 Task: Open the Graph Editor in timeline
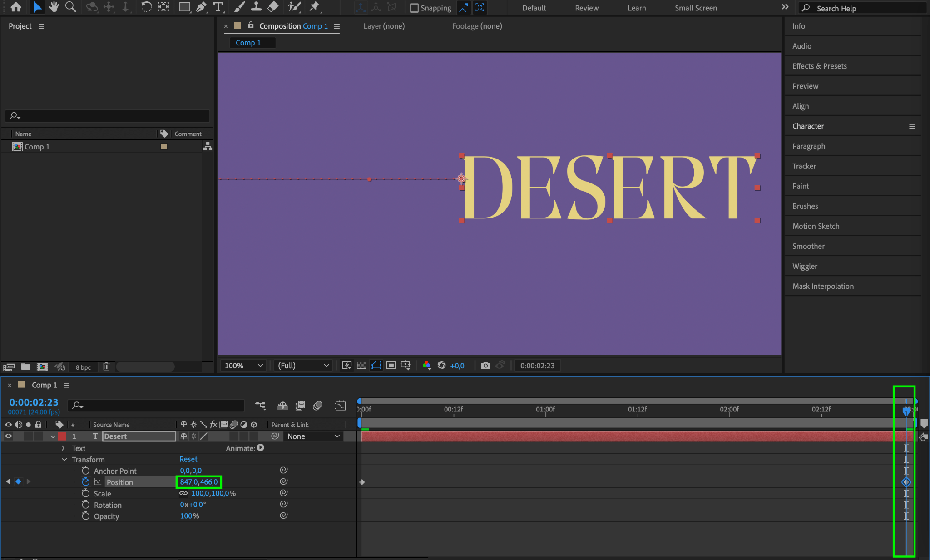click(x=340, y=406)
